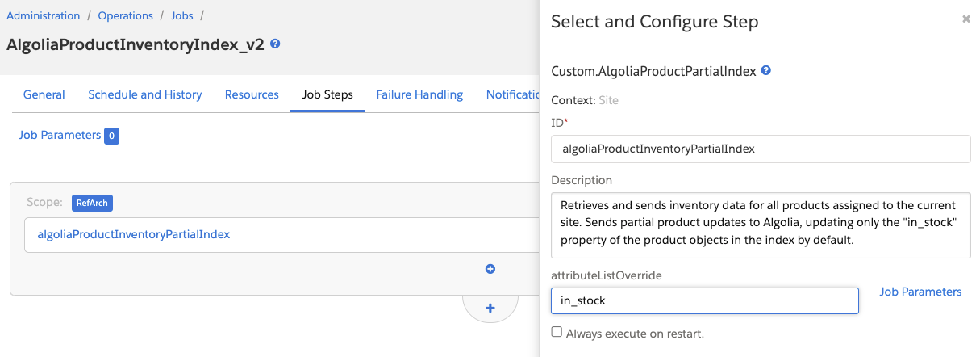Viewport: 980px width, 357px height.
Task: Click small blue plus icon under step
Action: pos(490,269)
